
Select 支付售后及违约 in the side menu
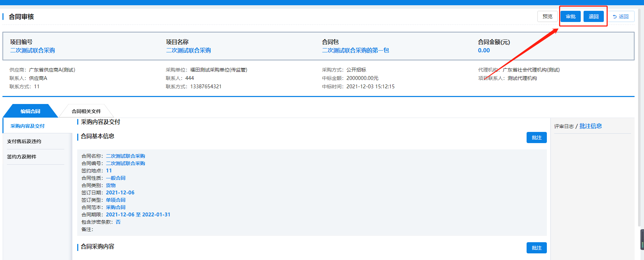[x=24, y=141]
